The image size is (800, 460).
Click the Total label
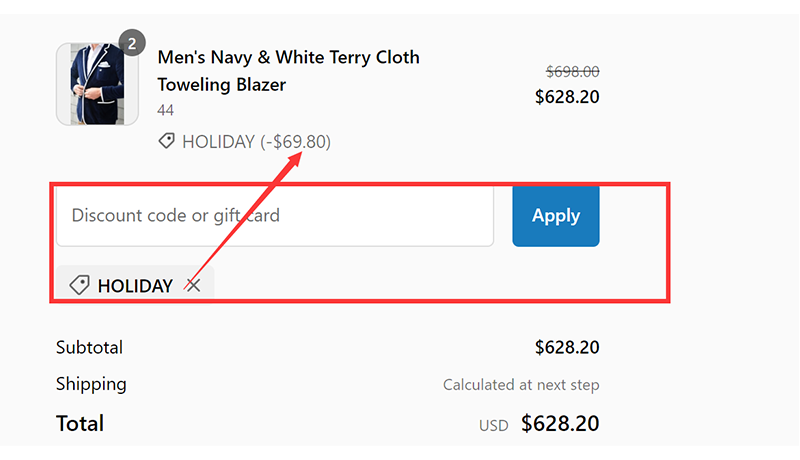pyautogui.click(x=80, y=423)
